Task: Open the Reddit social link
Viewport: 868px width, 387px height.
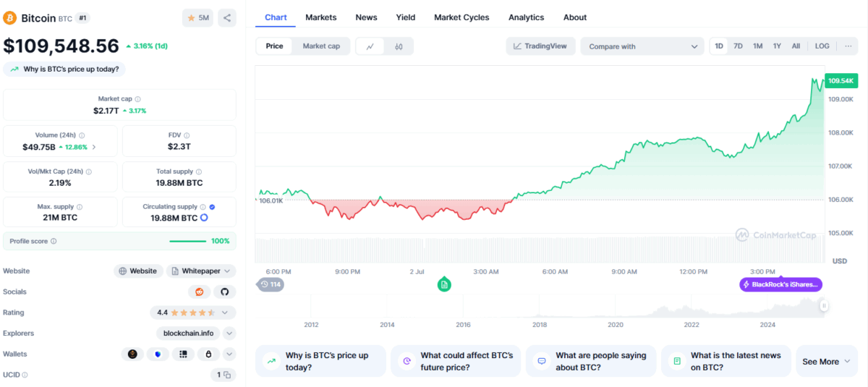Action: tap(199, 292)
